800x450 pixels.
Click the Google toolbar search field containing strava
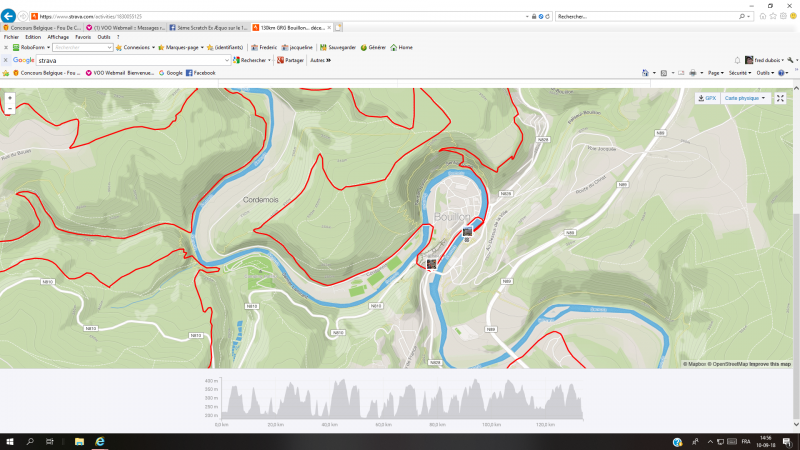[x=133, y=60]
